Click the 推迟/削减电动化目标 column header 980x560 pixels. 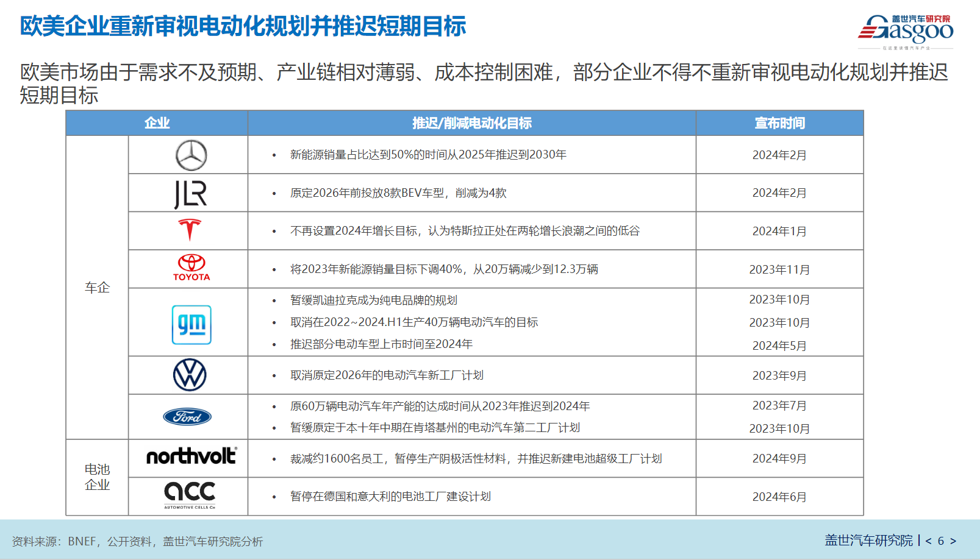pos(471,123)
